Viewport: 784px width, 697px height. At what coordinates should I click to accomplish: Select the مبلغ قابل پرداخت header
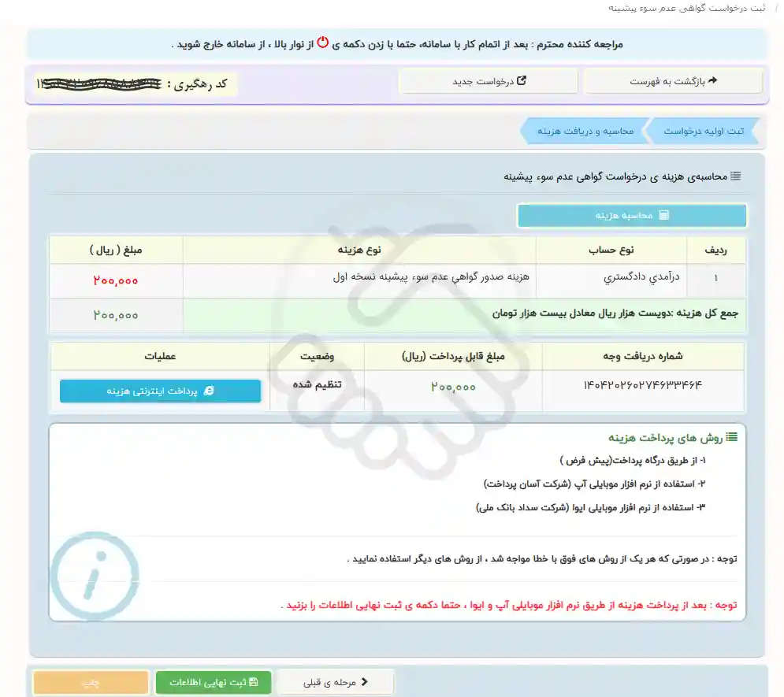click(453, 356)
